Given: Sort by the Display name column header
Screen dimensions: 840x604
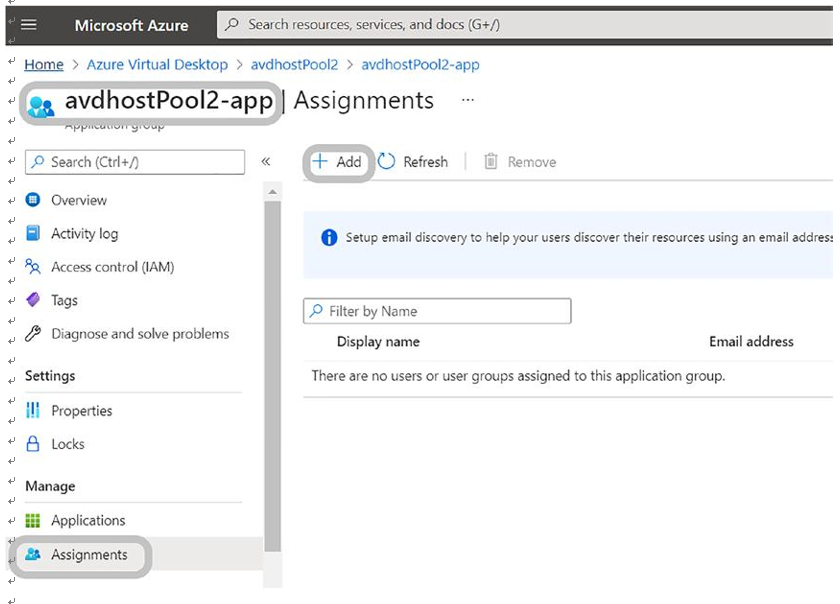Looking at the screenshot, I should [378, 342].
